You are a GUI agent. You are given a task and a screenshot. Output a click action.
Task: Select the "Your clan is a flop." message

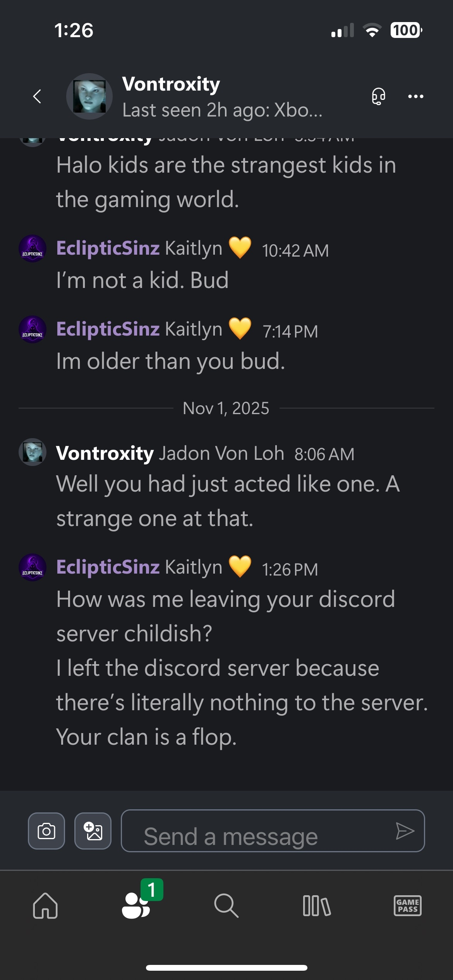click(x=146, y=737)
